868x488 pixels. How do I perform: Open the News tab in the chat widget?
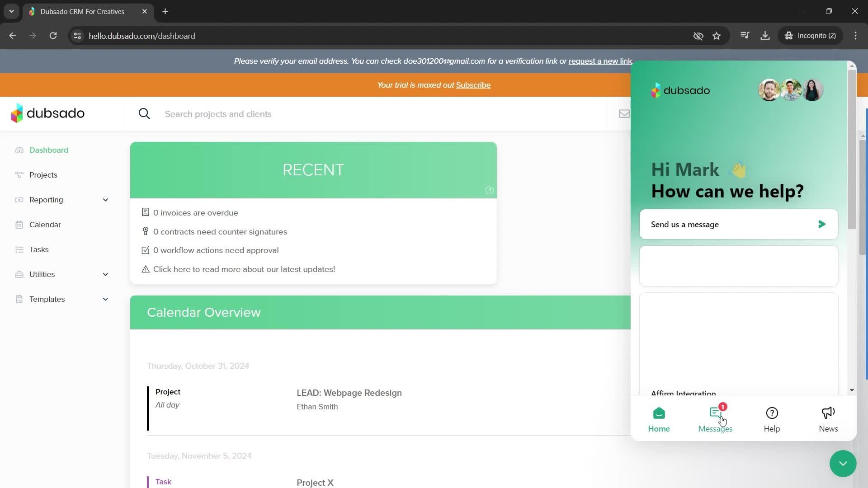(828, 419)
